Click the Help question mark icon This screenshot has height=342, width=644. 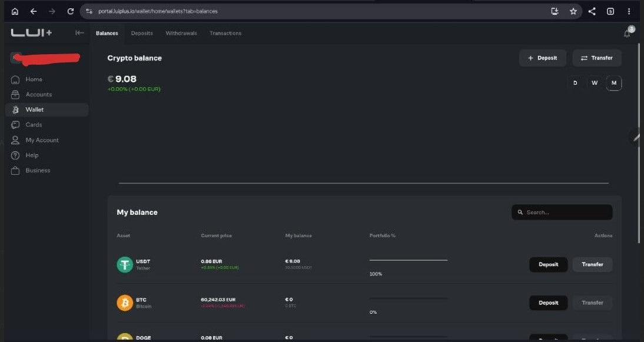click(15, 155)
